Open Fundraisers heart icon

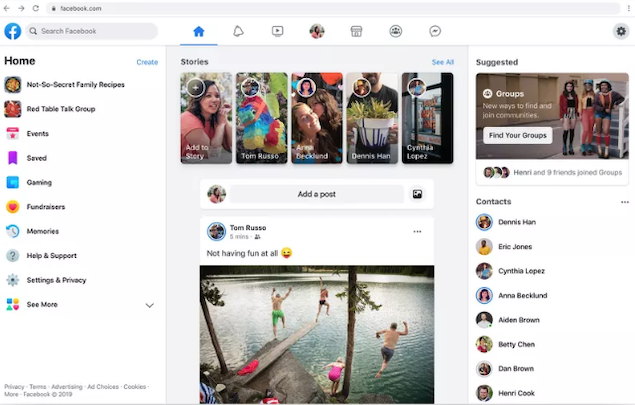click(13, 207)
